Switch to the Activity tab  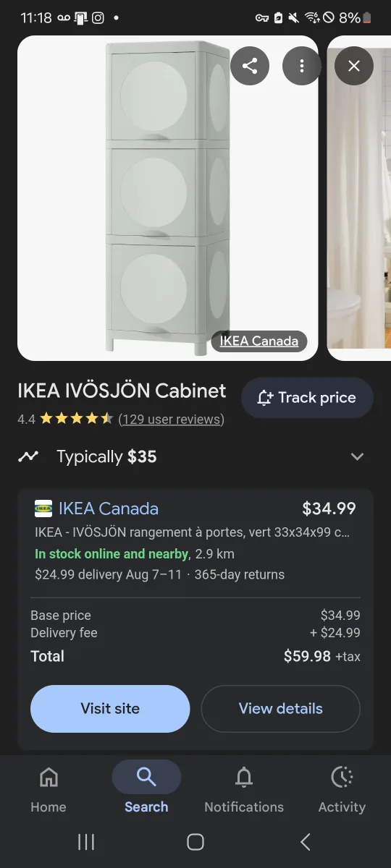click(x=342, y=791)
